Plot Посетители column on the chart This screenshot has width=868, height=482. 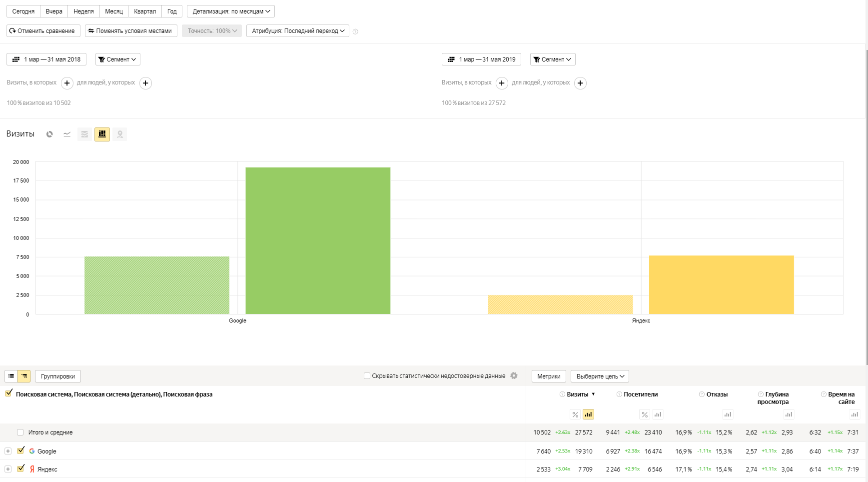pyautogui.click(x=658, y=414)
